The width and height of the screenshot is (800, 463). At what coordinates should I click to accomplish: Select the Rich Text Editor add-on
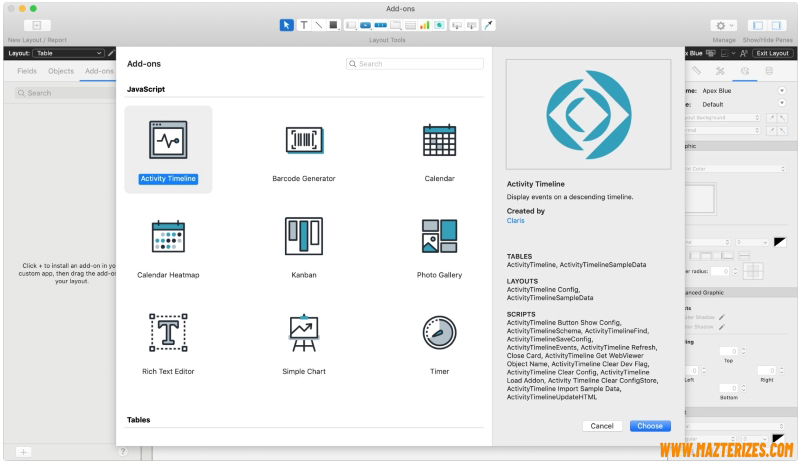click(x=168, y=343)
